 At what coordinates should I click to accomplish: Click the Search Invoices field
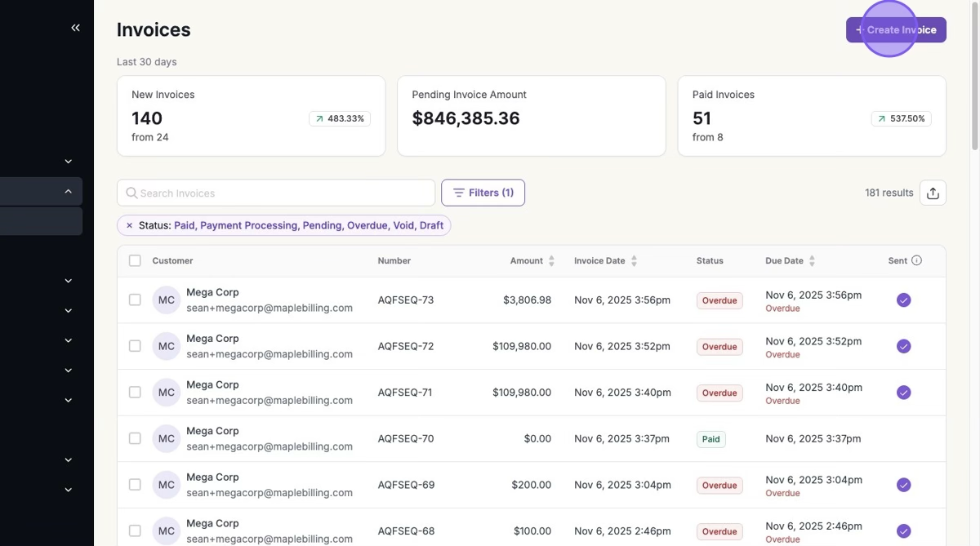pyautogui.click(x=278, y=193)
